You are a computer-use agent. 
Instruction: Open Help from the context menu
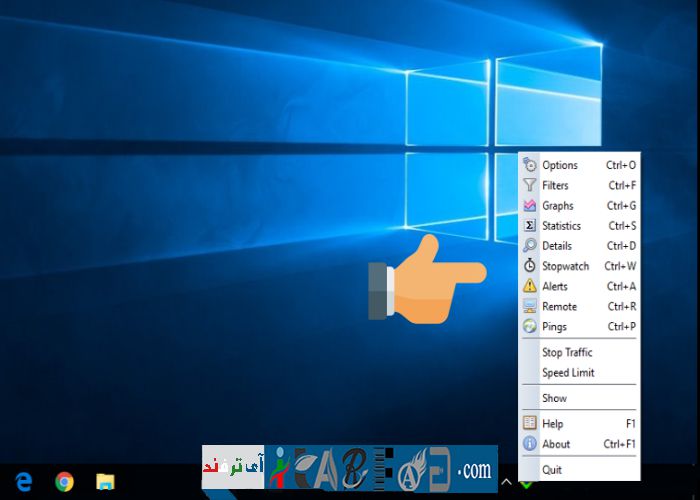[553, 424]
